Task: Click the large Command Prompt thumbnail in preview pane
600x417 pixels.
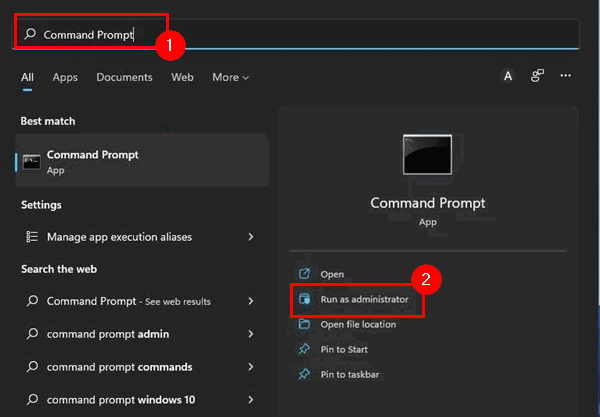Action: pos(427,155)
